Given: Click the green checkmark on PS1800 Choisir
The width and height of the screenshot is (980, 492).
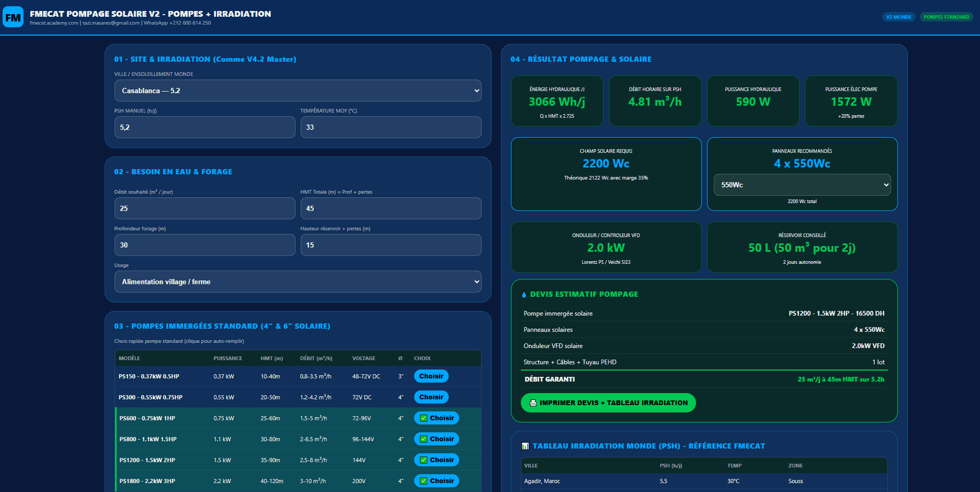Looking at the screenshot, I should pyautogui.click(x=424, y=481).
